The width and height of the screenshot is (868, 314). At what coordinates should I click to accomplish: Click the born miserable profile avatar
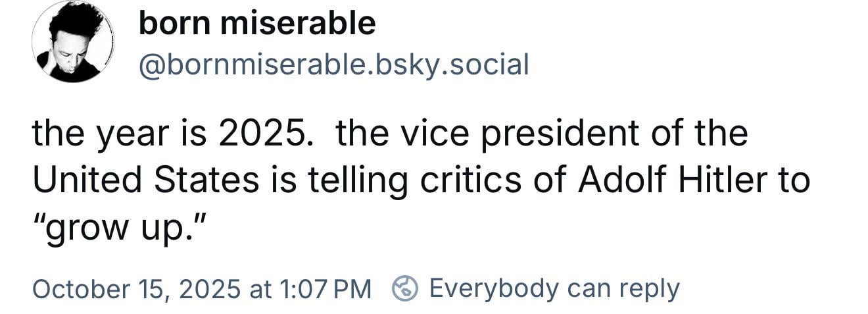73,41
